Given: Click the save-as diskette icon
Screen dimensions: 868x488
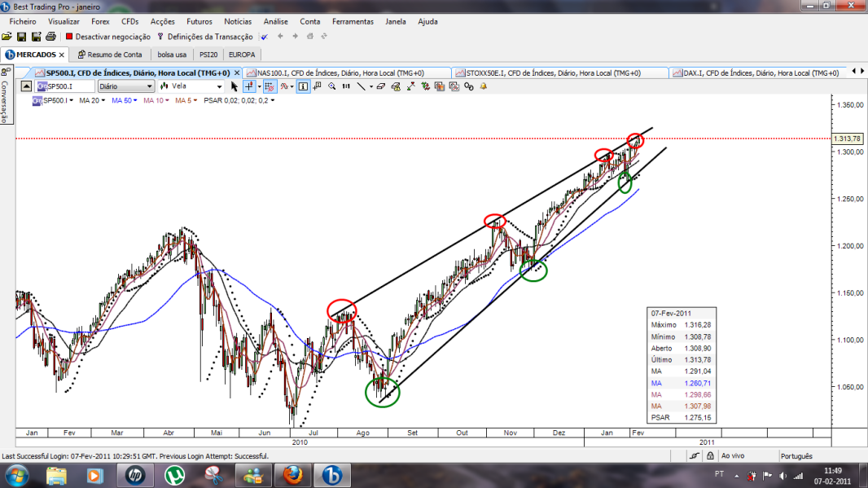Looking at the screenshot, I should click(36, 37).
